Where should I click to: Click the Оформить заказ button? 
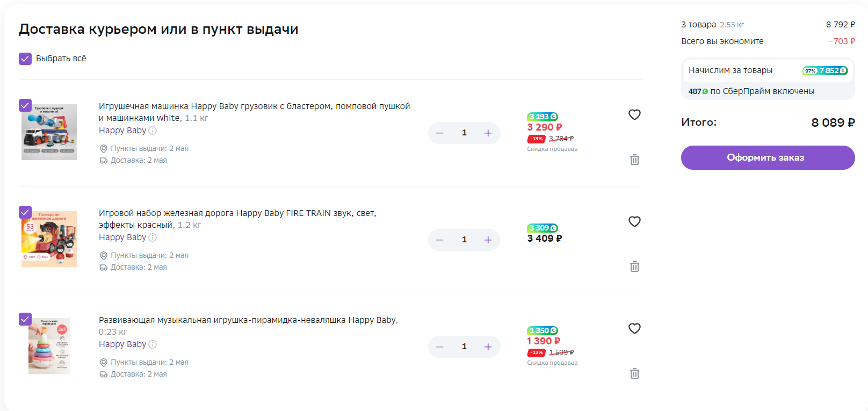point(768,157)
